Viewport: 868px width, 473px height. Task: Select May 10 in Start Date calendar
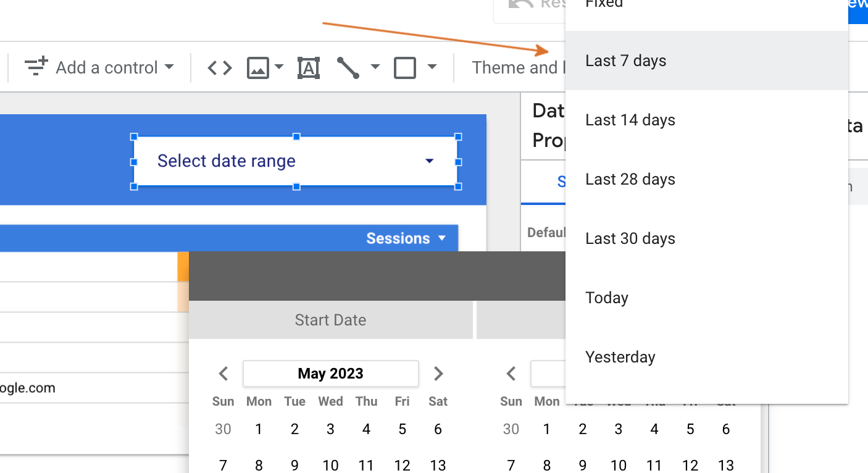[330, 465]
